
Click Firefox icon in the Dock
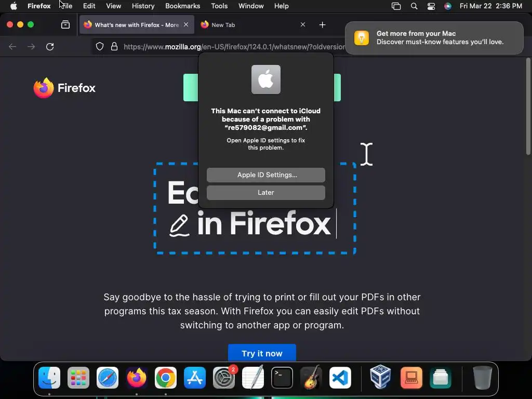coord(137,378)
